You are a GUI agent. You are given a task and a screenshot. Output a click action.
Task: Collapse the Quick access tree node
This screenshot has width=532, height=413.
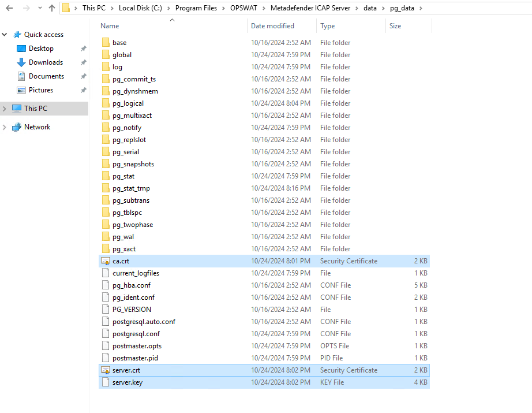pos(5,34)
